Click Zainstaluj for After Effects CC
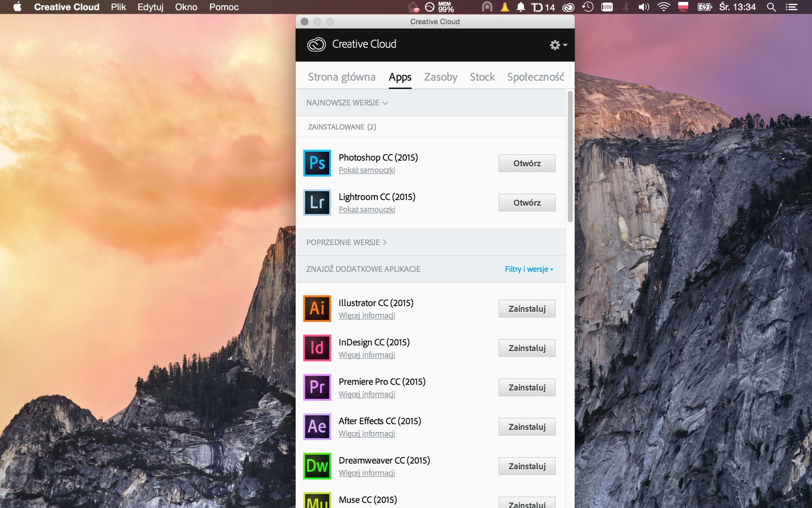Image resolution: width=812 pixels, height=508 pixels. (x=527, y=427)
